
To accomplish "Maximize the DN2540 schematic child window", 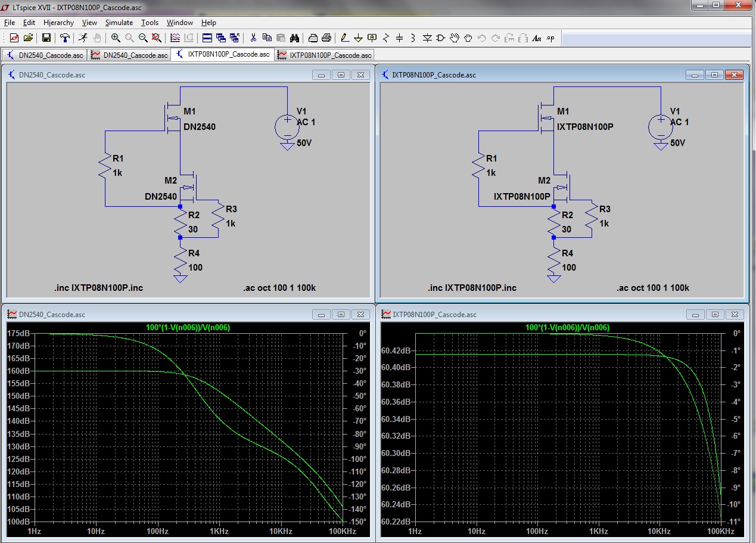I will tap(341, 75).
